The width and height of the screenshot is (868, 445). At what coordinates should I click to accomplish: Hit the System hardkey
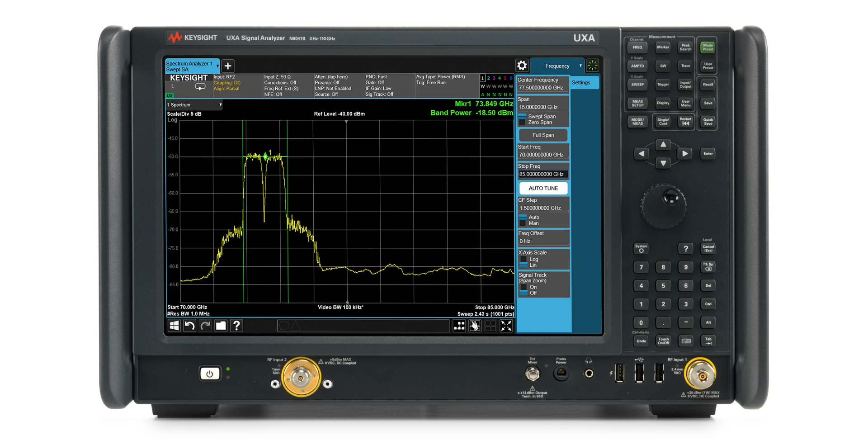tap(641, 248)
